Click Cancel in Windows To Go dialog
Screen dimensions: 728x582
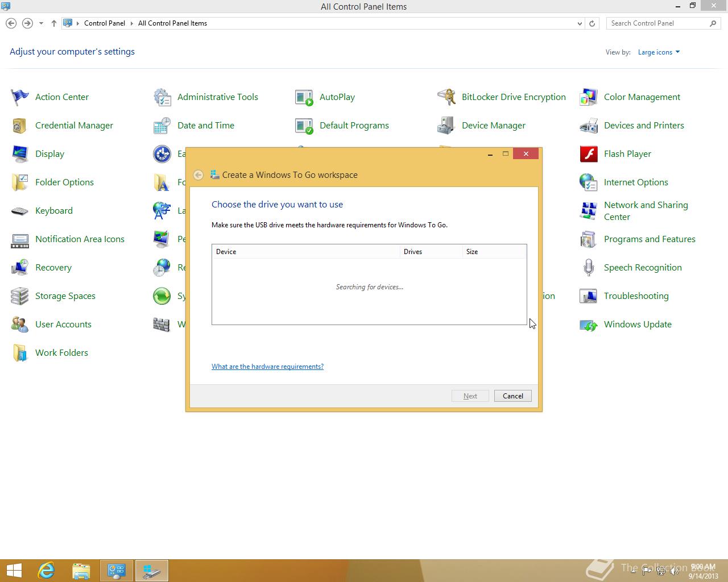coord(513,396)
